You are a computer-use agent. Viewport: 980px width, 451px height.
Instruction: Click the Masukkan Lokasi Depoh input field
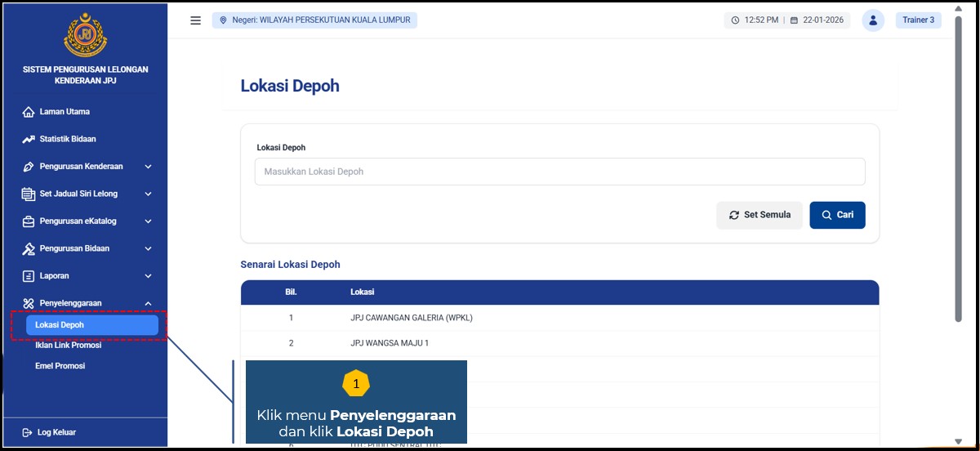click(x=559, y=172)
